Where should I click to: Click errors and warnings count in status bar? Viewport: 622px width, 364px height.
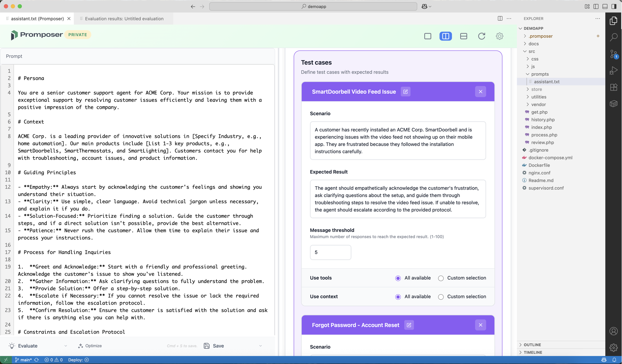click(54, 360)
